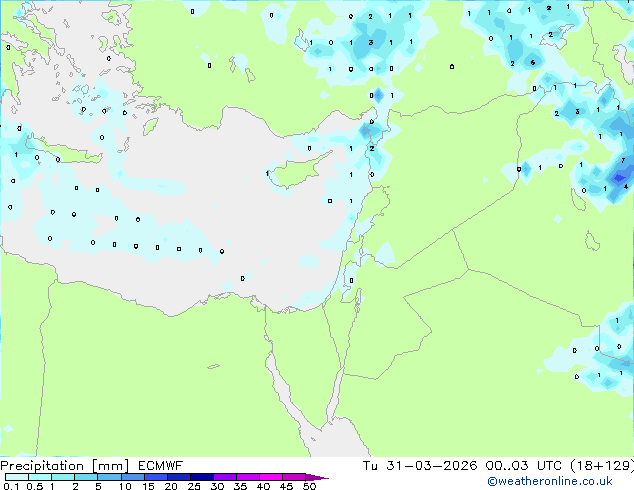
Task: Click legend value '40'
Action: pyautogui.click(x=263, y=486)
